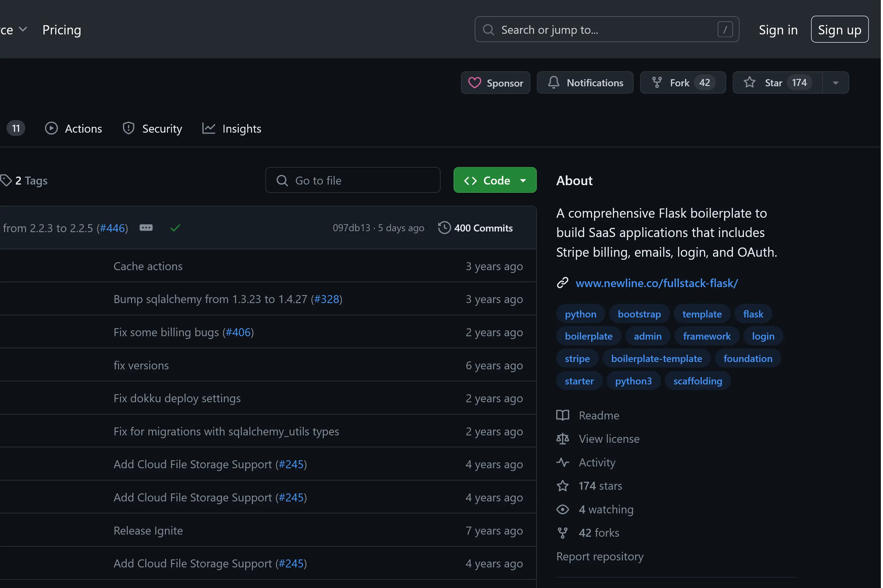Expand commit message ellipsis button
The width and height of the screenshot is (883, 588).
[146, 228]
